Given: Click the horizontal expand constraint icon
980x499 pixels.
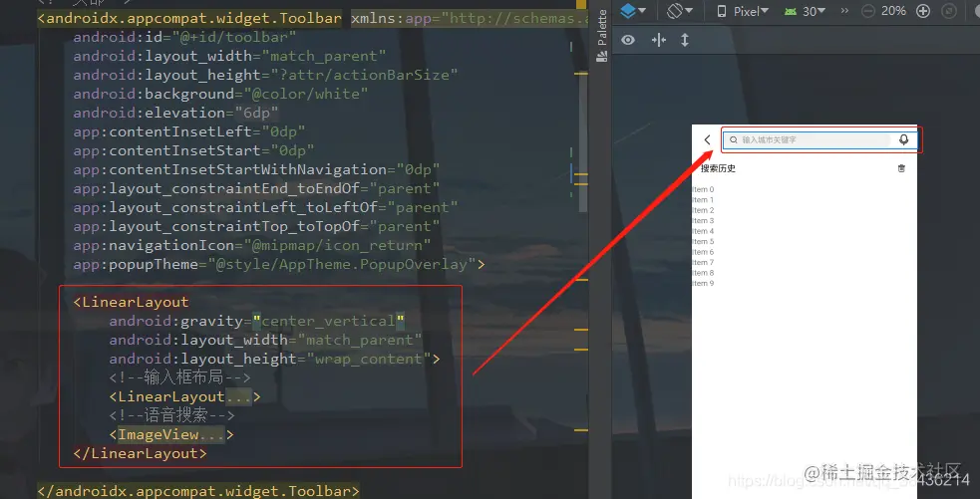Looking at the screenshot, I should point(659,40).
